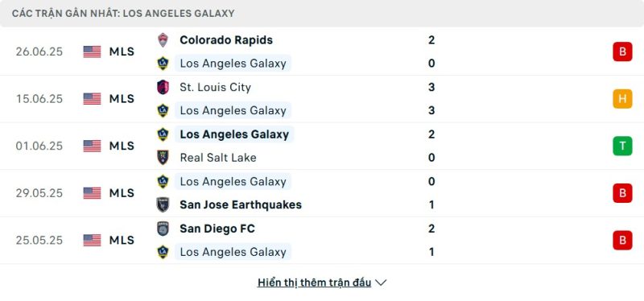Click the orange H draw badge for 15.06.25
This screenshot has height=301, width=644.
point(622,99)
